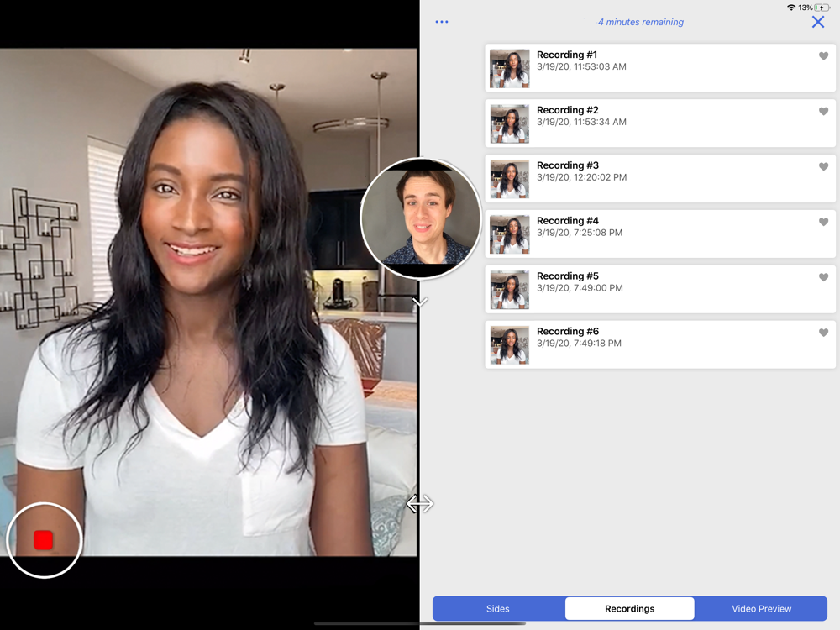
Task: Open the Recording #5 thumbnail
Action: tap(510, 290)
